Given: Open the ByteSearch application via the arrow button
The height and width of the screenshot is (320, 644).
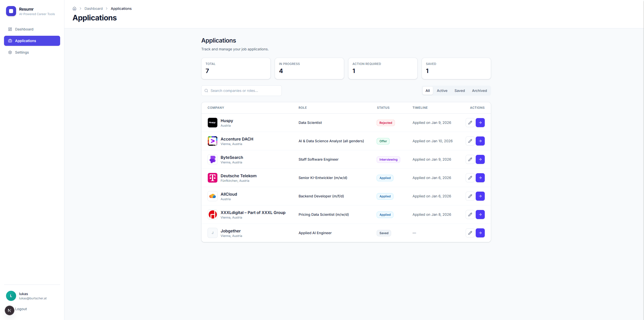Looking at the screenshot, I should click(480, 159).
